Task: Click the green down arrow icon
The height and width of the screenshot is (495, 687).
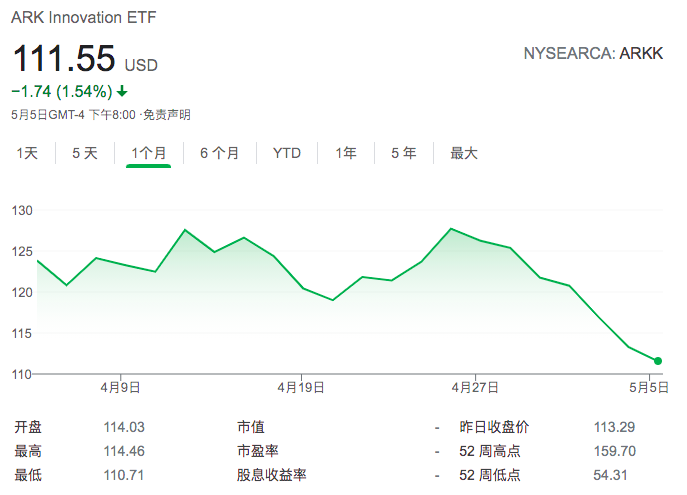Action: tap(122, 92)
